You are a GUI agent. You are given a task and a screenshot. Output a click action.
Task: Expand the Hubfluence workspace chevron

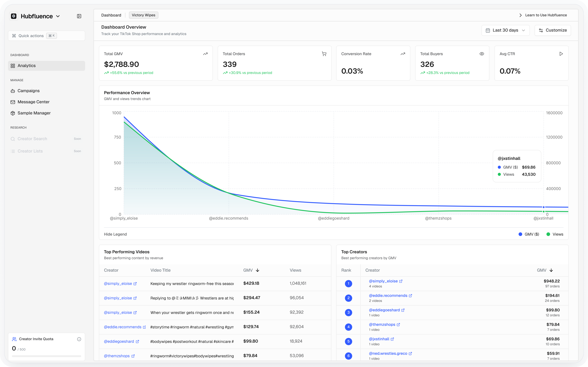[x=58, y=16]
